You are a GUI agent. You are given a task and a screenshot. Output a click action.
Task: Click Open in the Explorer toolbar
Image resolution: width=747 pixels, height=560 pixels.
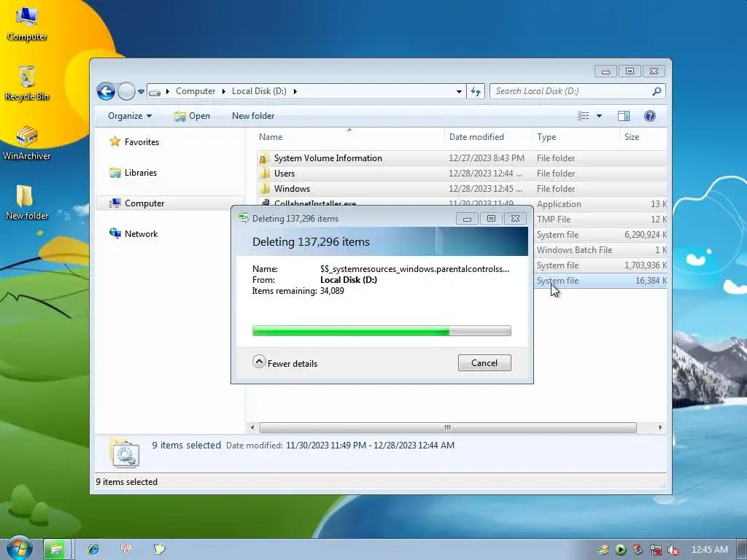192,116
